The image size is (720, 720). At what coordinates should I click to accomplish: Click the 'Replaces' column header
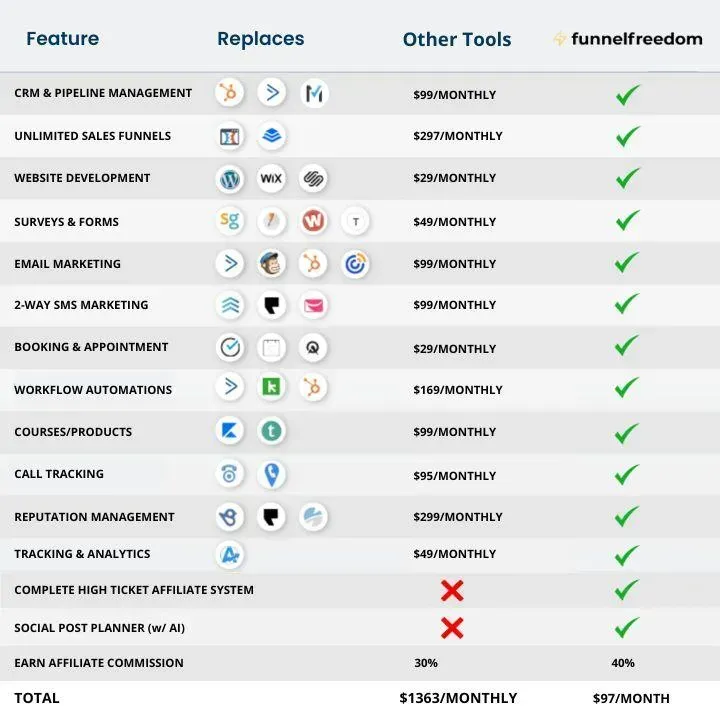[260, 39]
